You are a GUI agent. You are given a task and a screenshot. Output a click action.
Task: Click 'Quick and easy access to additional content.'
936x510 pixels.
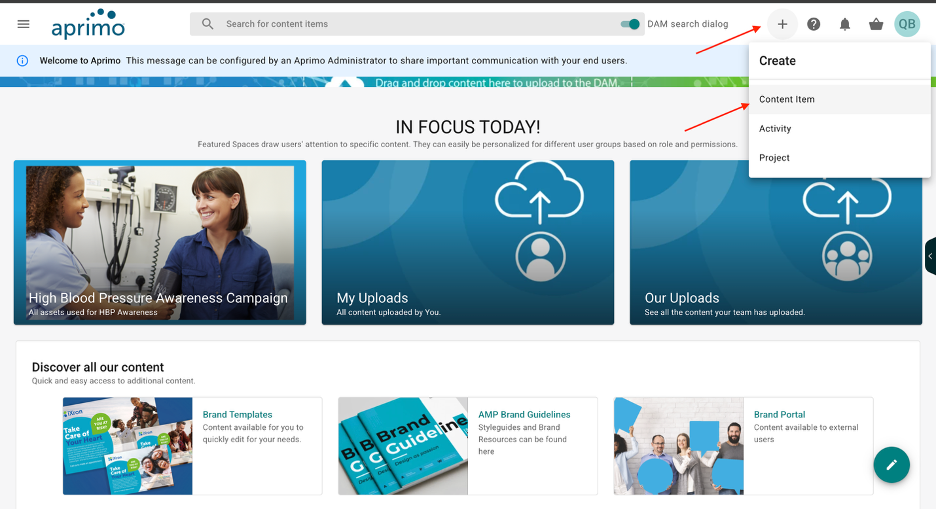coord(113,381)
